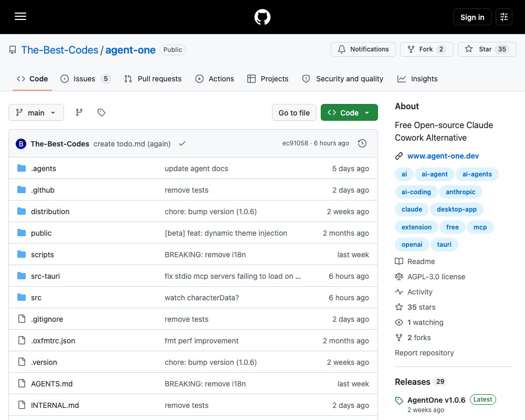This screenshot has width=525, height=420.
Task: Open commit hash ec91058
Action: click(x=295, y=143)
